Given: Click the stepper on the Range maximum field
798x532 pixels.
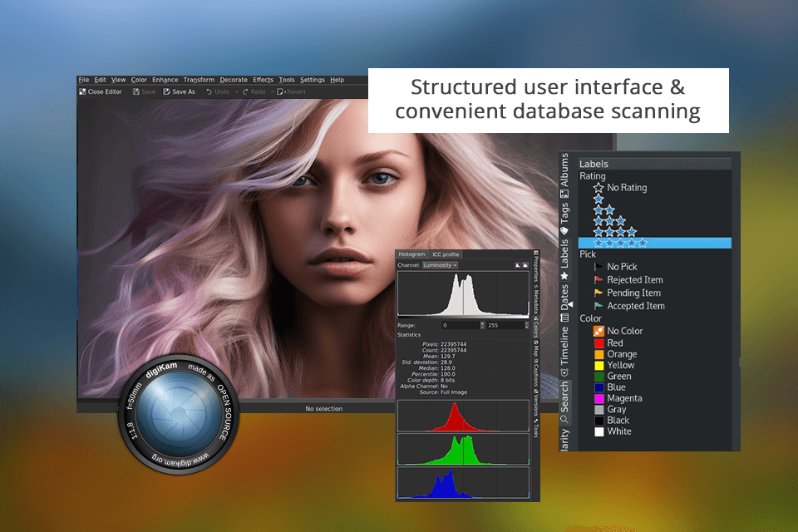Looking at the screenshot, I should click(527, 325).
